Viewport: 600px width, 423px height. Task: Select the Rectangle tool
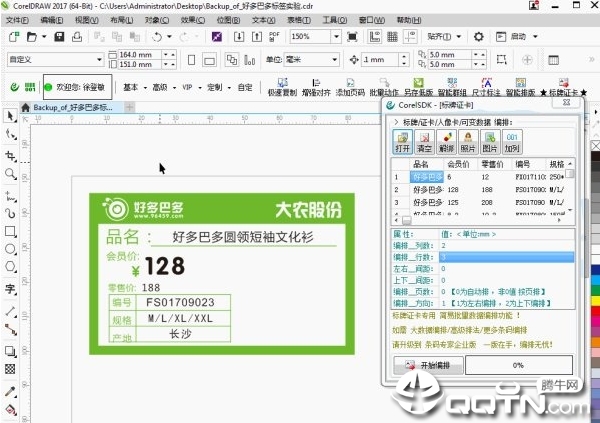coord(10,231)
